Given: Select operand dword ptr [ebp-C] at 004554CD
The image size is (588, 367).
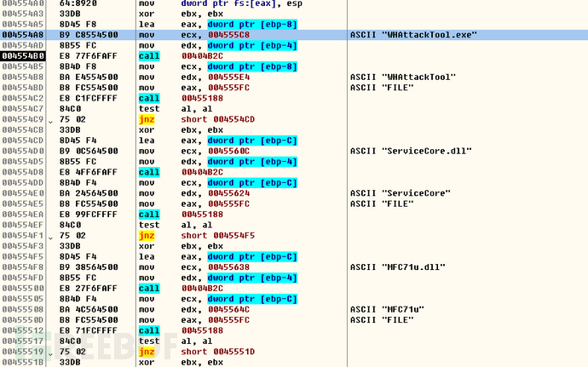Looking at the screenshot, I should [252, 140].
